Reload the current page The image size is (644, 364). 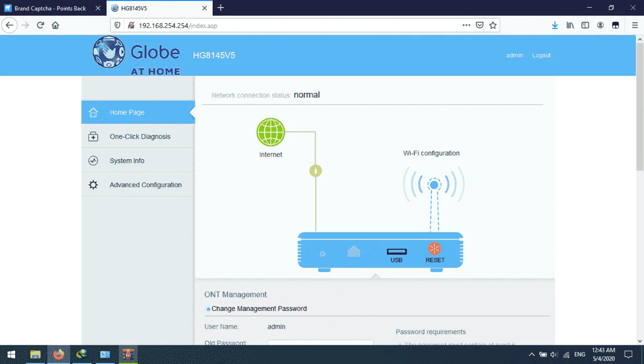point(40,25)
